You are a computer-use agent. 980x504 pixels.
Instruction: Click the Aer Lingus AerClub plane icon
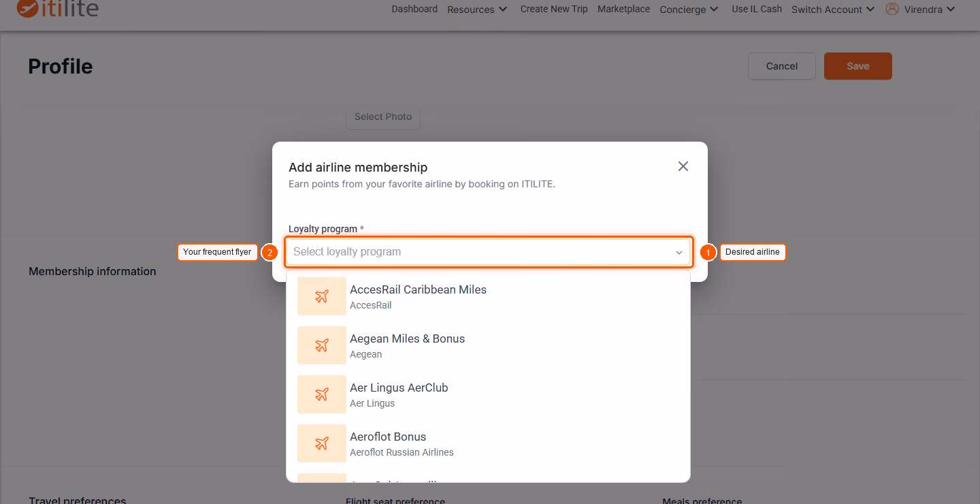(x=322, y=394)
